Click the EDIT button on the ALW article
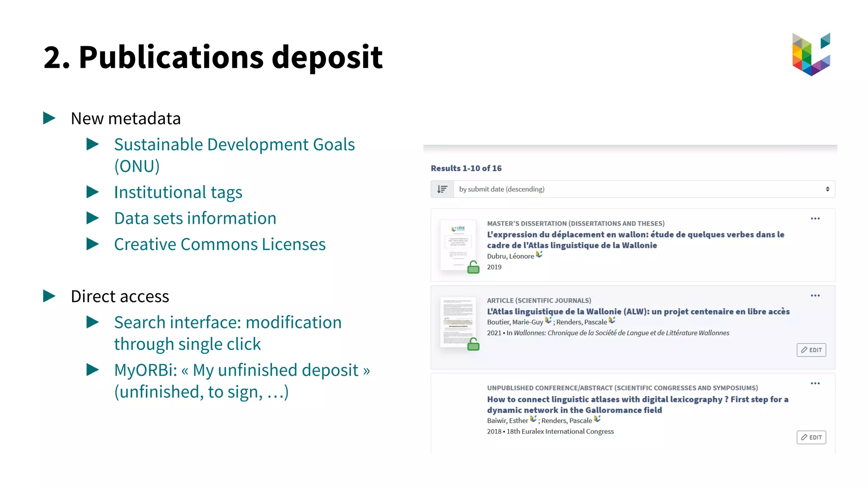 pyautogui.click(x=811, y=350)
